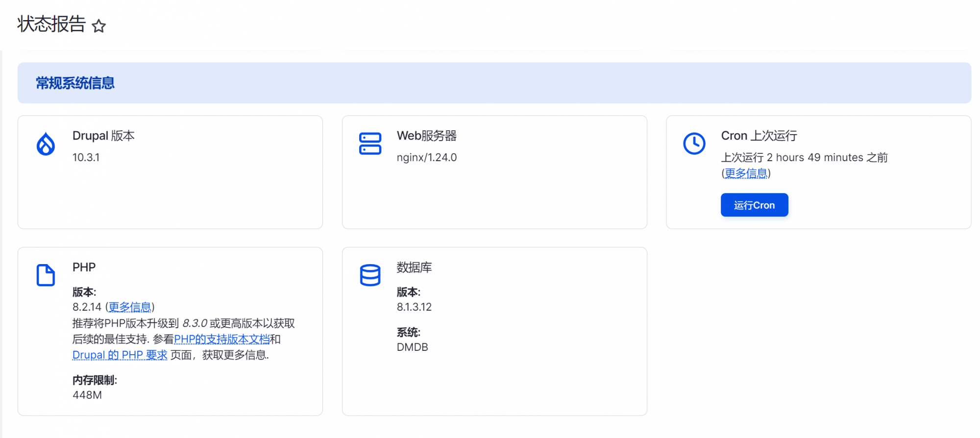Click the 内存限制 label
Viewport: 980px width, 438px height.
95,380
